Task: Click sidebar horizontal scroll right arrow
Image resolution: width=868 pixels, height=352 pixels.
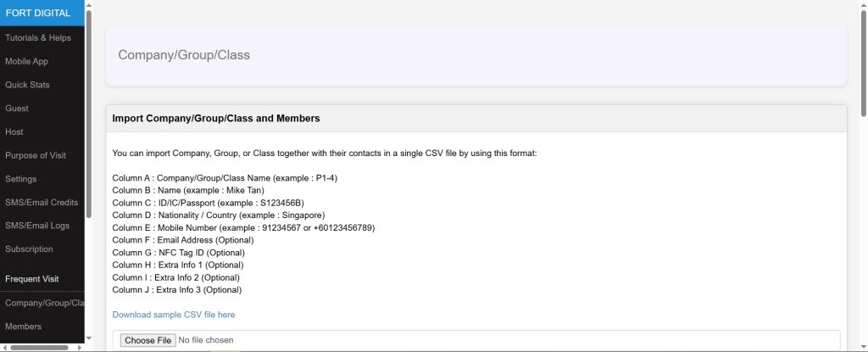Action: click(x=80, y=348)
